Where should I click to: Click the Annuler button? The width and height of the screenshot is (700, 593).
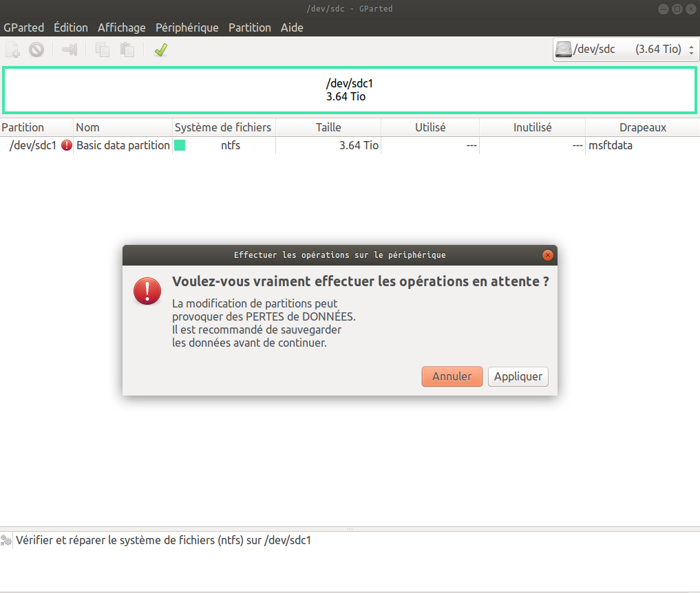[452, 376]
